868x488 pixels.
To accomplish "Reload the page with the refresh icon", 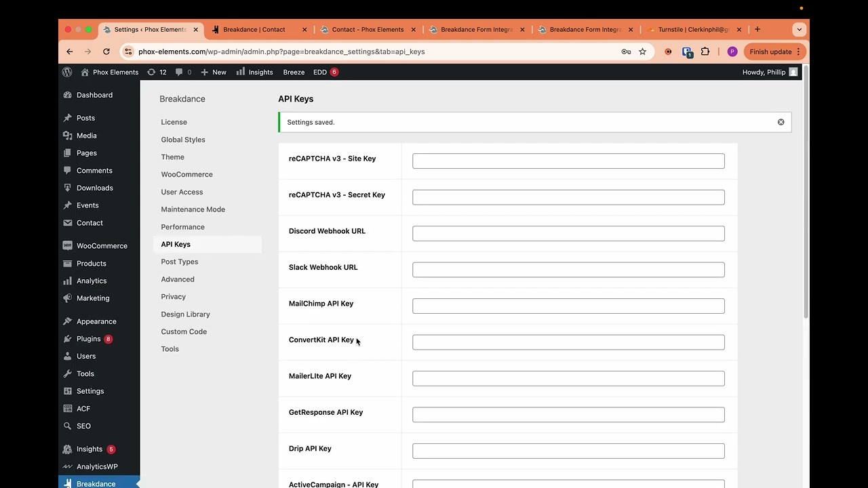I will pos(106,52).
